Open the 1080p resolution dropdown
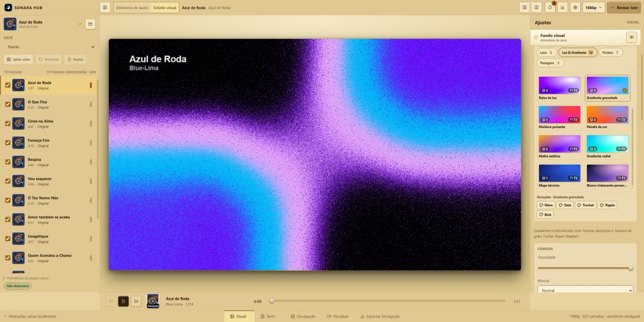Image resolution: width=644 pixels, height=322 pixels. [594, 8]
